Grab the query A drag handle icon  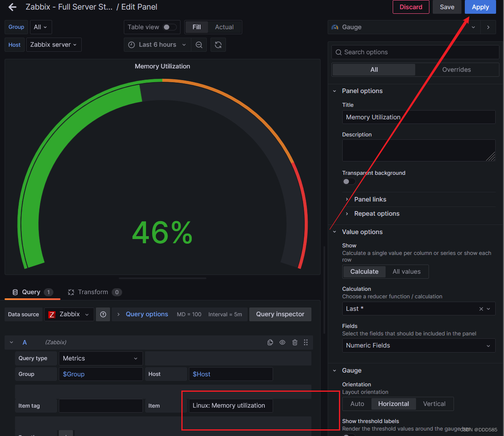click(306, 342)
